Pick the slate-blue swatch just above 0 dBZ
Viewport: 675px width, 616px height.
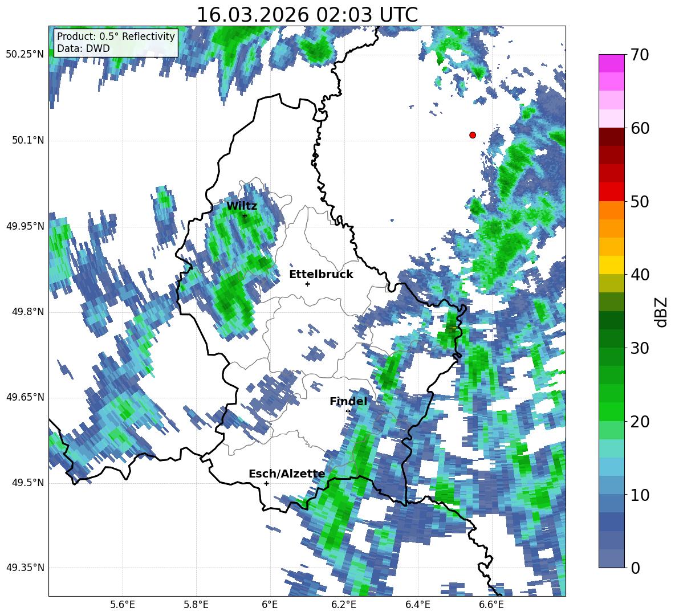coord(611,558)
